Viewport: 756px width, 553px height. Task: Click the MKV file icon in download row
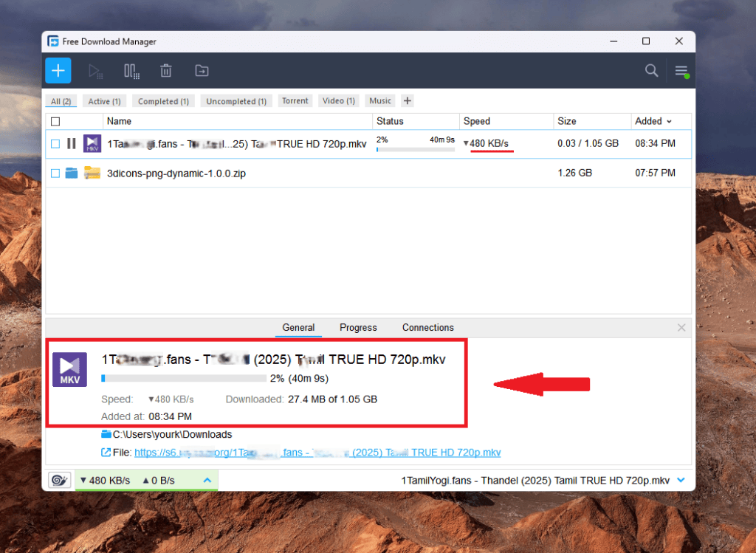pos(92,144)
